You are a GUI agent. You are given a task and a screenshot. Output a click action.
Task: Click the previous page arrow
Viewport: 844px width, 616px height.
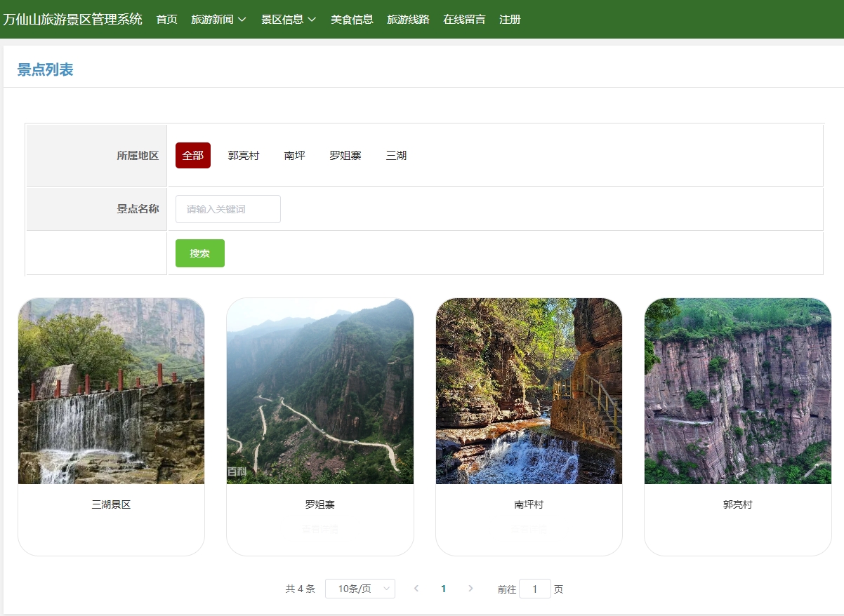[416, 589]
